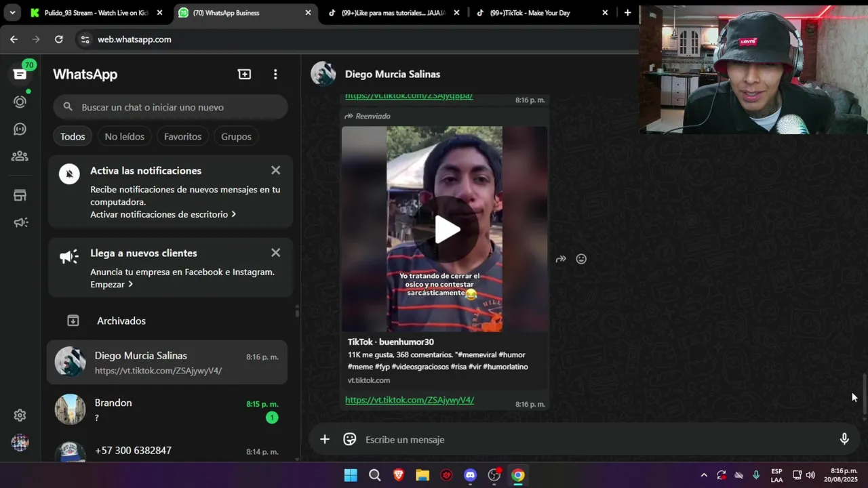Open Discord from taskbar
868x488 pixels.
click(x=471, y=475)
